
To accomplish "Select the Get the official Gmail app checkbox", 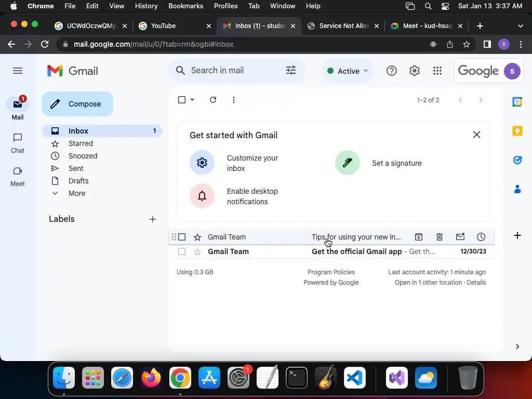I will (x=182, y=251).
